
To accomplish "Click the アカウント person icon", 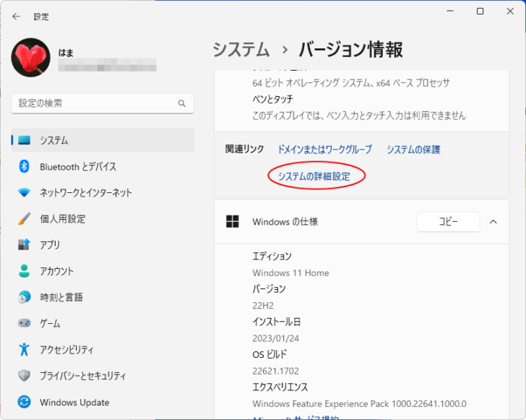I will pos(24,271).
